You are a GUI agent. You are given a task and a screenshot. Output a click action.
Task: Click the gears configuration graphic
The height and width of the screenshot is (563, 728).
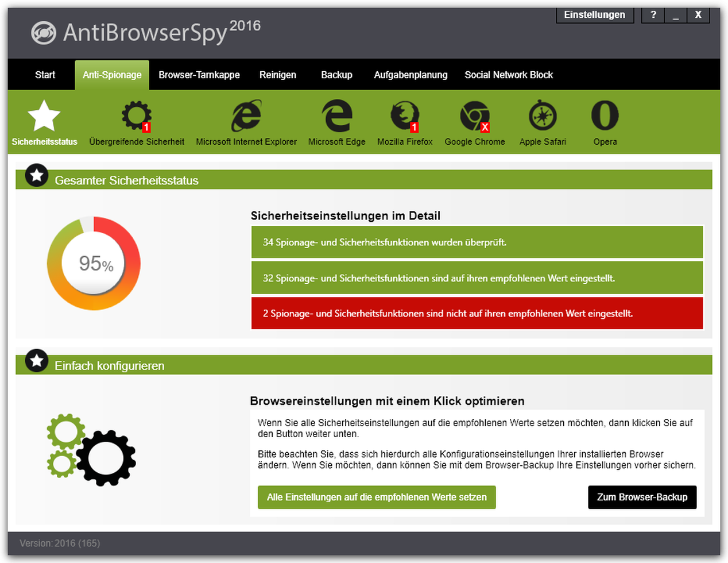(91, 450)
